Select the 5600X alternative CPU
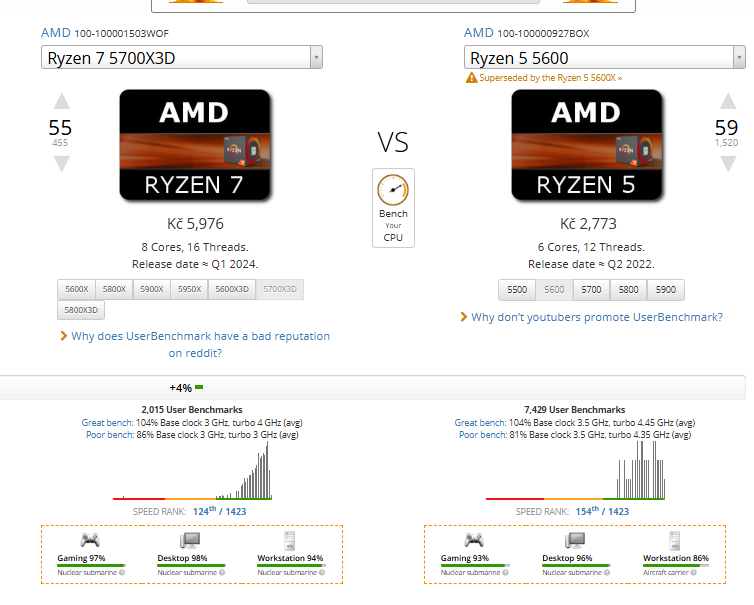This screenshot has height=605, width=754. pos(76,289)
